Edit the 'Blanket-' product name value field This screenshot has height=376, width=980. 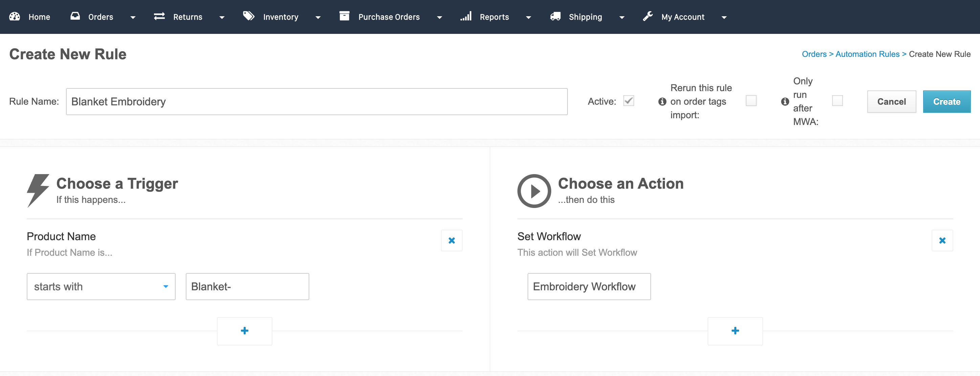[247, 287]
